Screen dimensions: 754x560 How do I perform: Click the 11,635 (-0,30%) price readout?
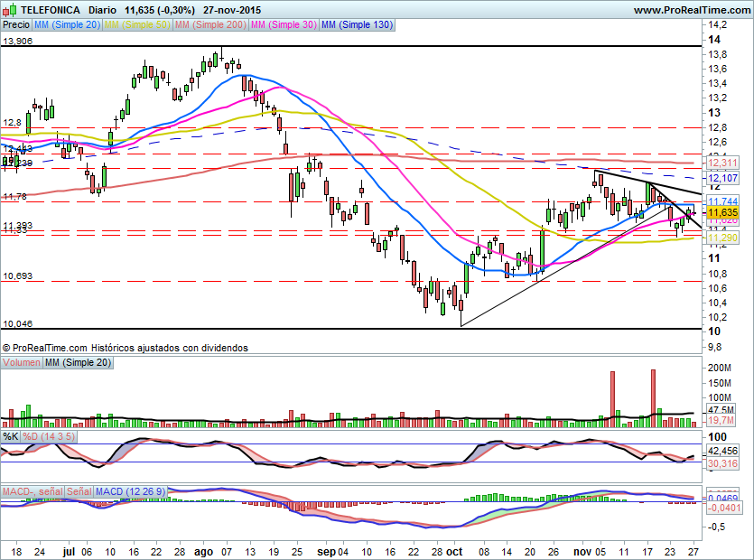tap(160, 10)
